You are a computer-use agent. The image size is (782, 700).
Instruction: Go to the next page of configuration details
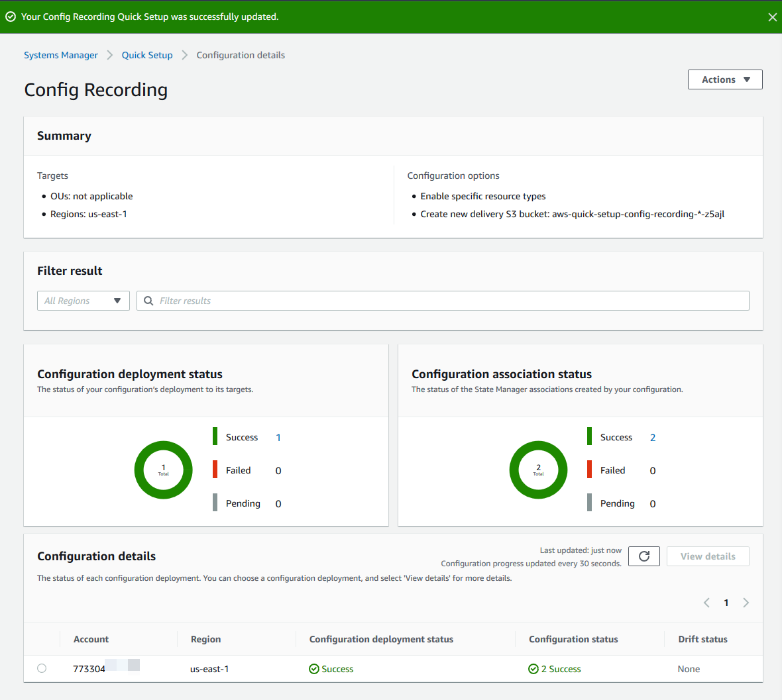(746, 603)
